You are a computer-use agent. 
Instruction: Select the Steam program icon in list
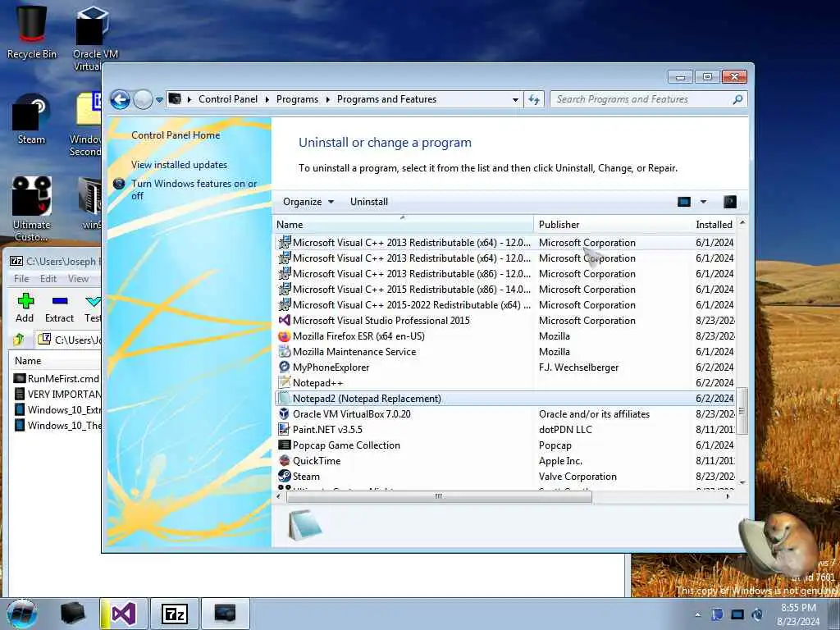[285, 476]
